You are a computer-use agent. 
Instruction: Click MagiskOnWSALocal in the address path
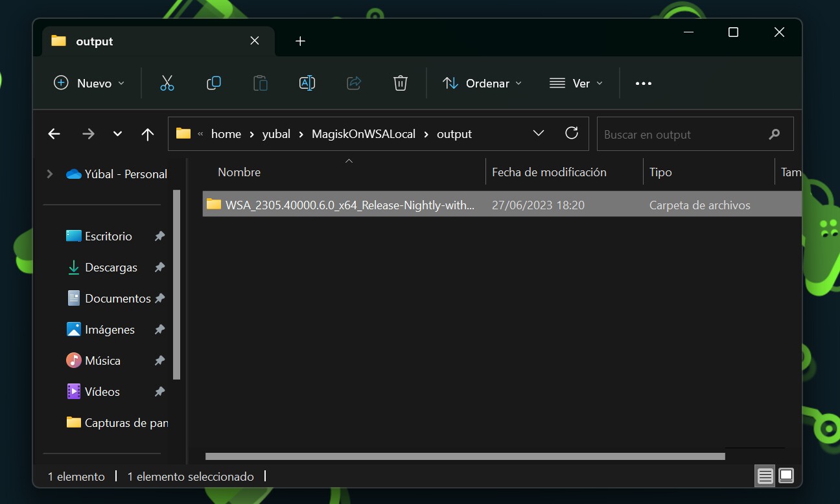click(364, 134)
